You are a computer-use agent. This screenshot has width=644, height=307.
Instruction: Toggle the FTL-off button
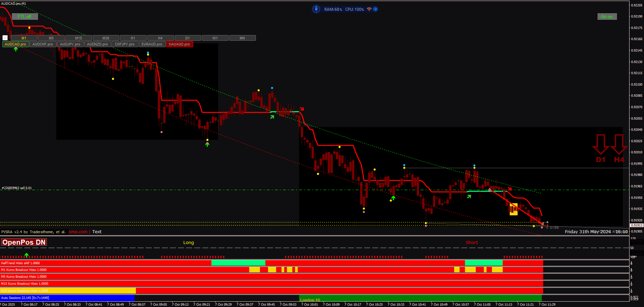25,17
